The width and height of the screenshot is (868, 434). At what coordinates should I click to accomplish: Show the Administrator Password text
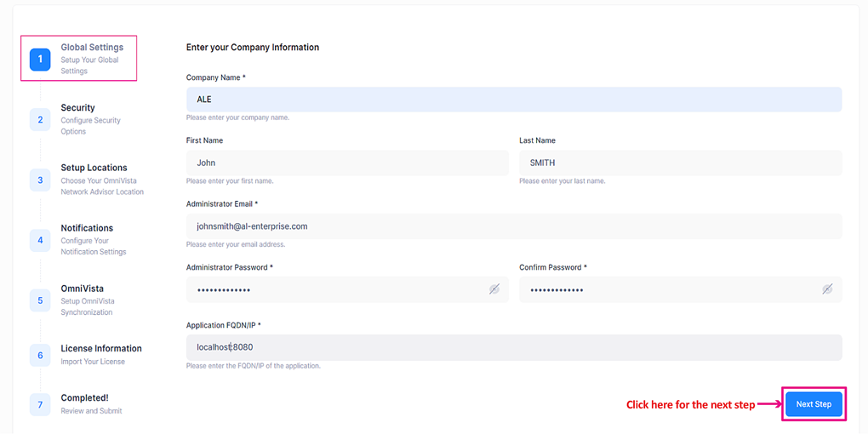click(494, 289)
